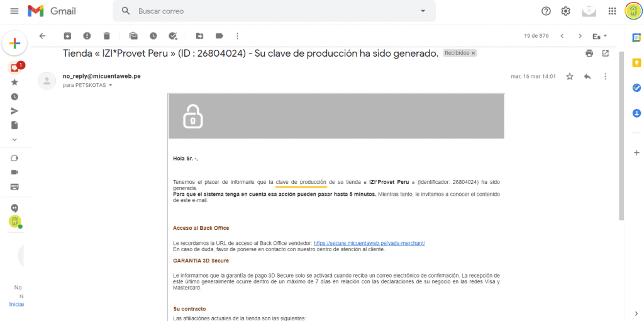
Task: Click the Buscar correo search field
Action: pyautogui.click(x=275, y=11)
